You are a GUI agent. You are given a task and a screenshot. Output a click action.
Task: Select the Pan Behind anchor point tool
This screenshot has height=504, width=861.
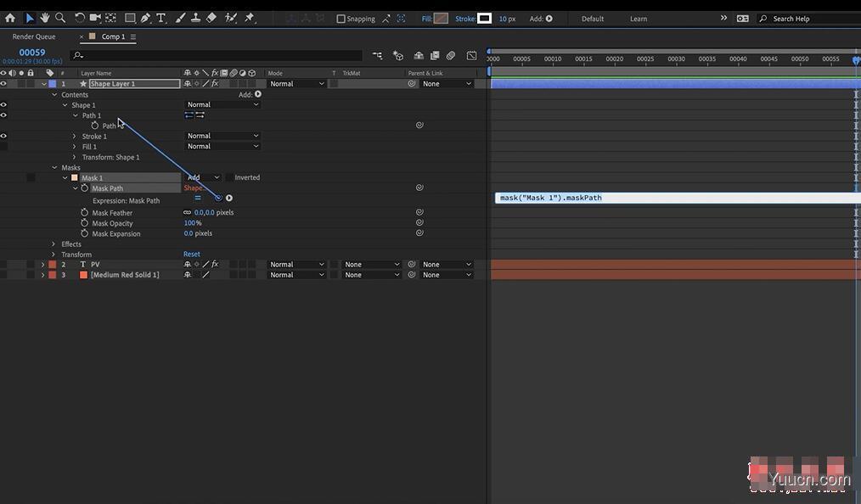point(111,18)
